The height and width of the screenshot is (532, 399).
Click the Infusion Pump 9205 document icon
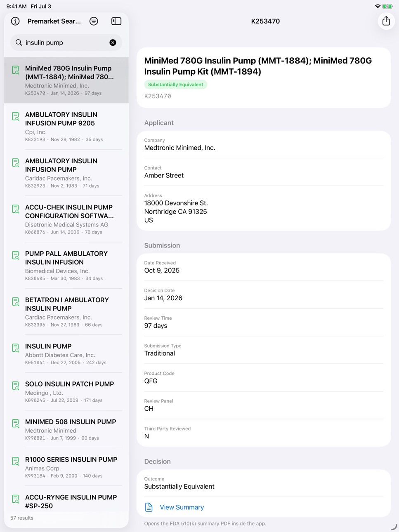click(16, 116)
